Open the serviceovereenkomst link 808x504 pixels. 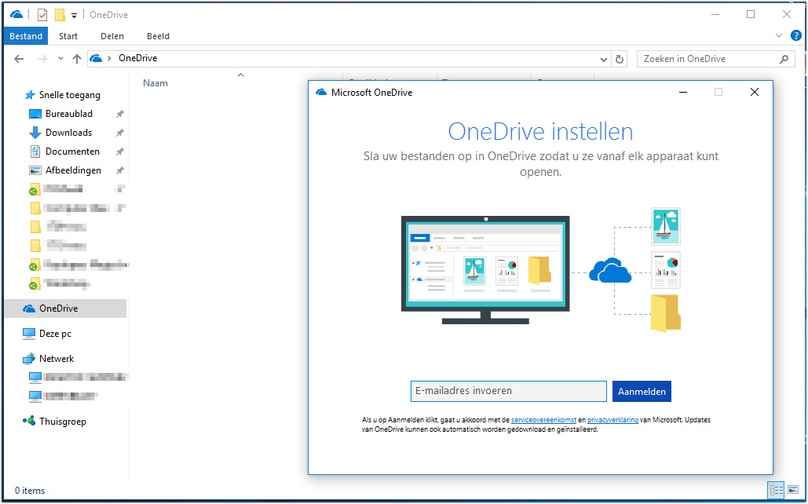[543, 420]
